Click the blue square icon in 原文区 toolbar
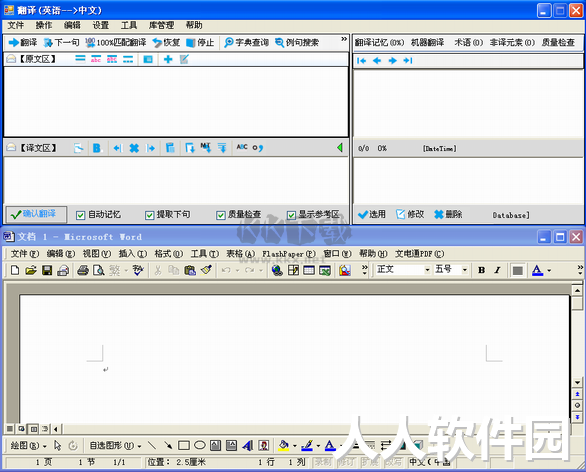 pyautogui.click(x=148, y=59)
